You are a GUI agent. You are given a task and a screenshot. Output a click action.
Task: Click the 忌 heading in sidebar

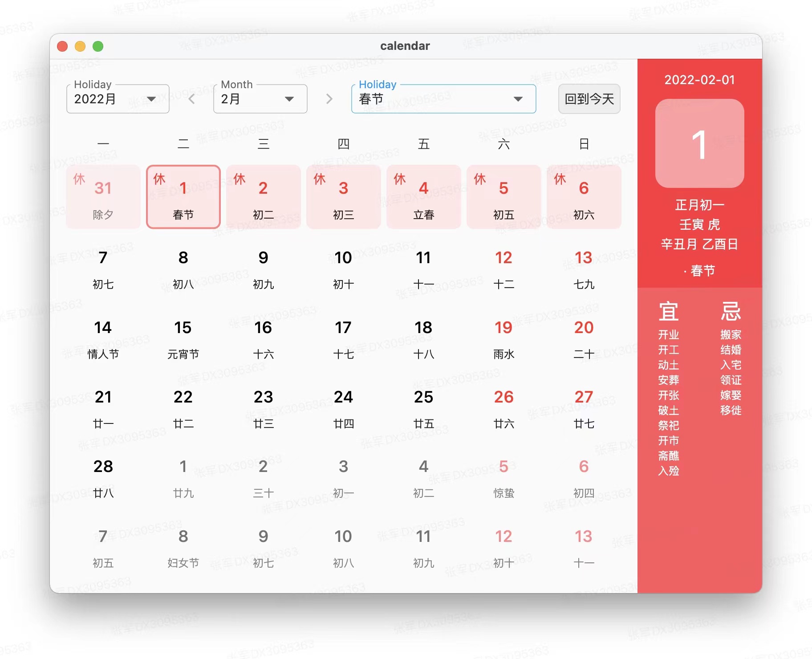(731, 311)
